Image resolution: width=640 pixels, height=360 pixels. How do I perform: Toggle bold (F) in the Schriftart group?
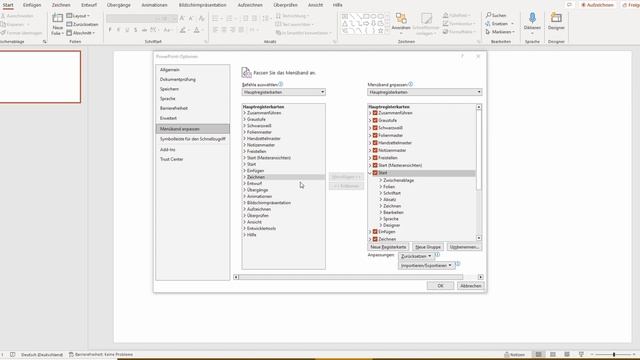pos(110,30)
